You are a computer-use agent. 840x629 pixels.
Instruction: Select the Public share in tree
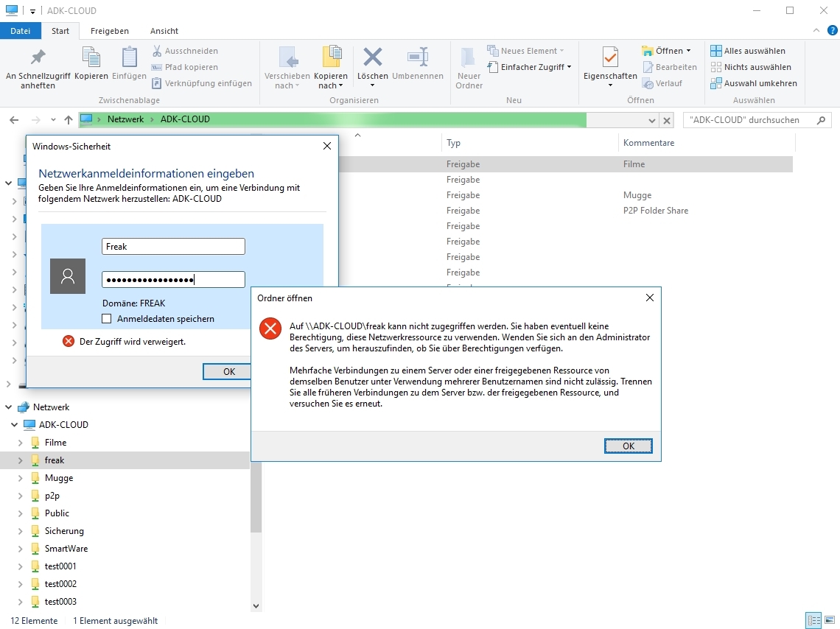[57, 513]
